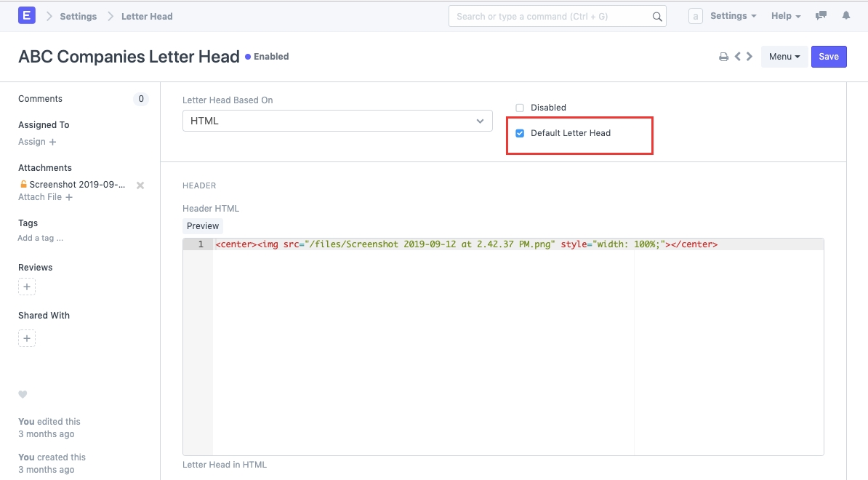Open the Help menu
The image size is (868, 480).
point(785,16)
